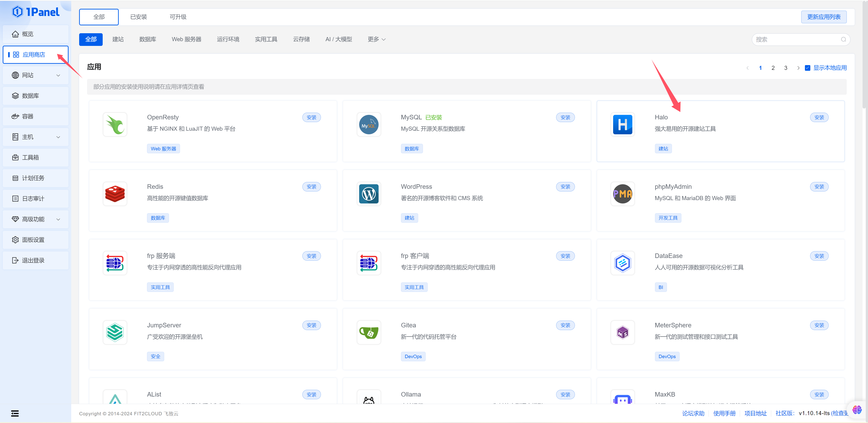Filter by 云存储 category
The width and height of the screenshot is (868, 423).
click(x=301, y=39)
